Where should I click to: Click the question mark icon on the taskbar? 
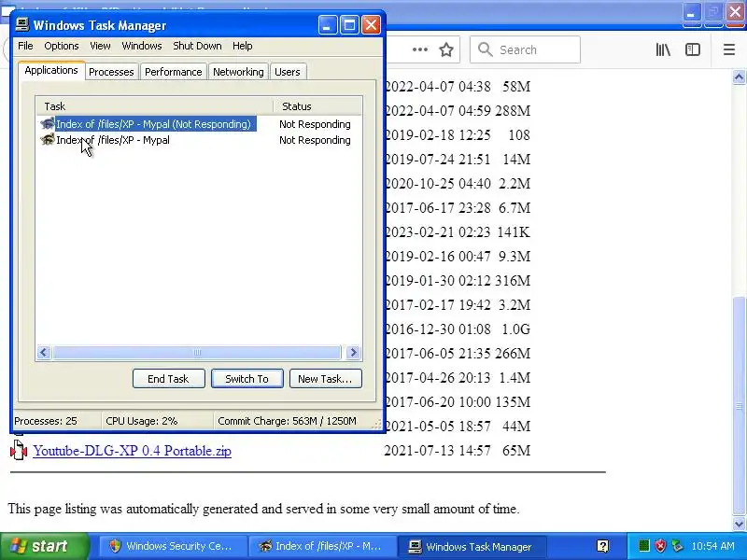pyautogui.click(x=602, y=546)
